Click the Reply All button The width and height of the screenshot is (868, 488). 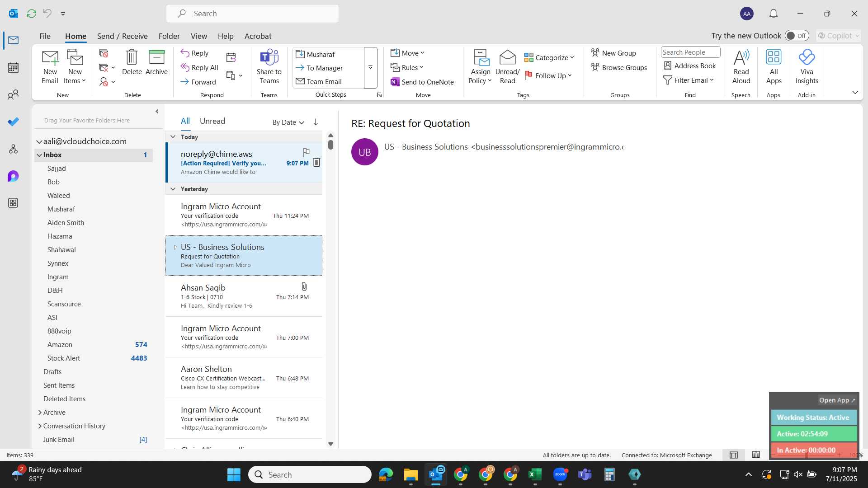pos(199,67)
